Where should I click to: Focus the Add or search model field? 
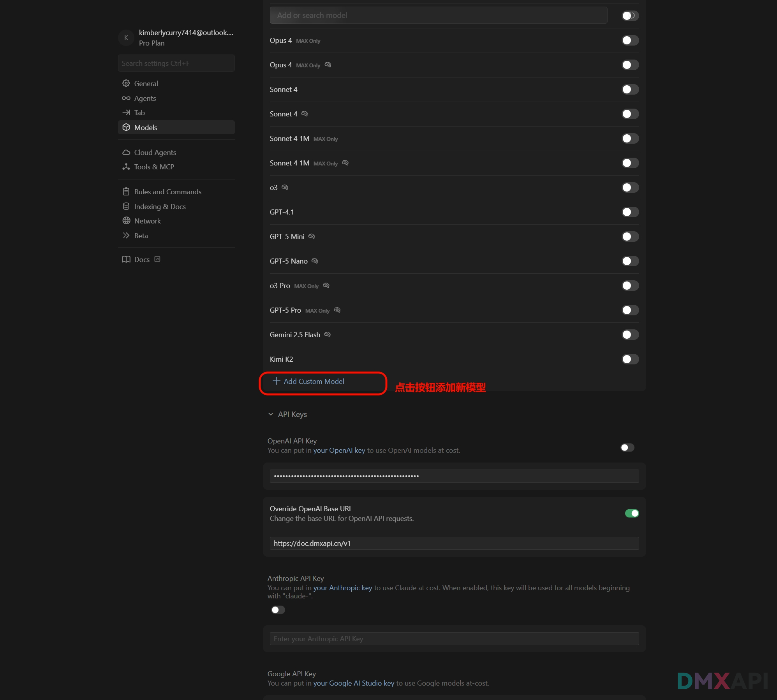[438, 15]
